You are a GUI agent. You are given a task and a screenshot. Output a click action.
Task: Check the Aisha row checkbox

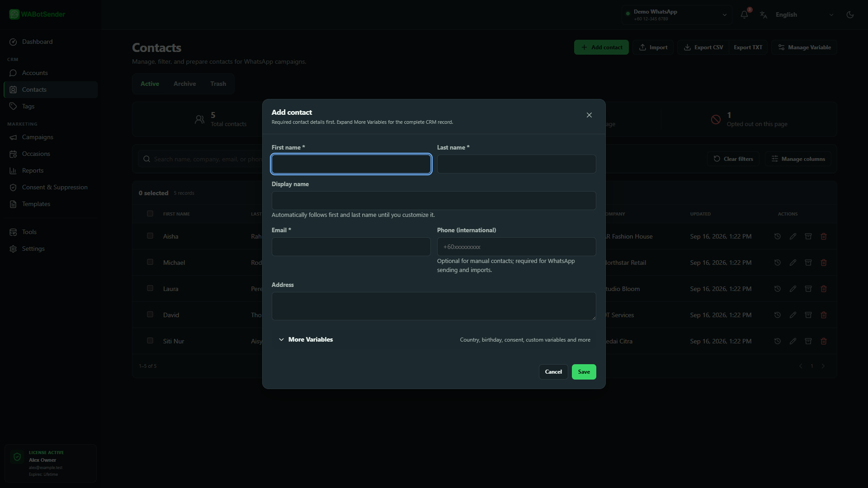point(150,236)
